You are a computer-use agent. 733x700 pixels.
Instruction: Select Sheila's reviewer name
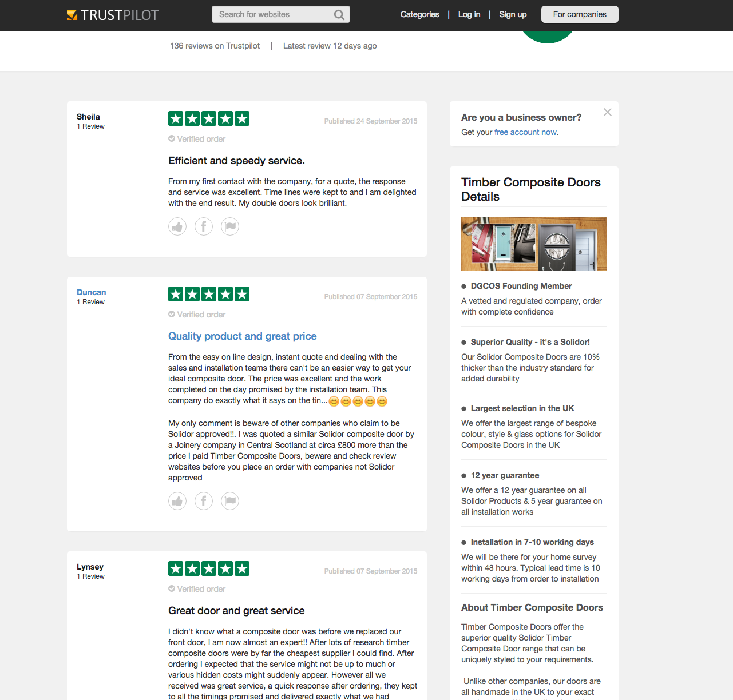coord(88,117)
